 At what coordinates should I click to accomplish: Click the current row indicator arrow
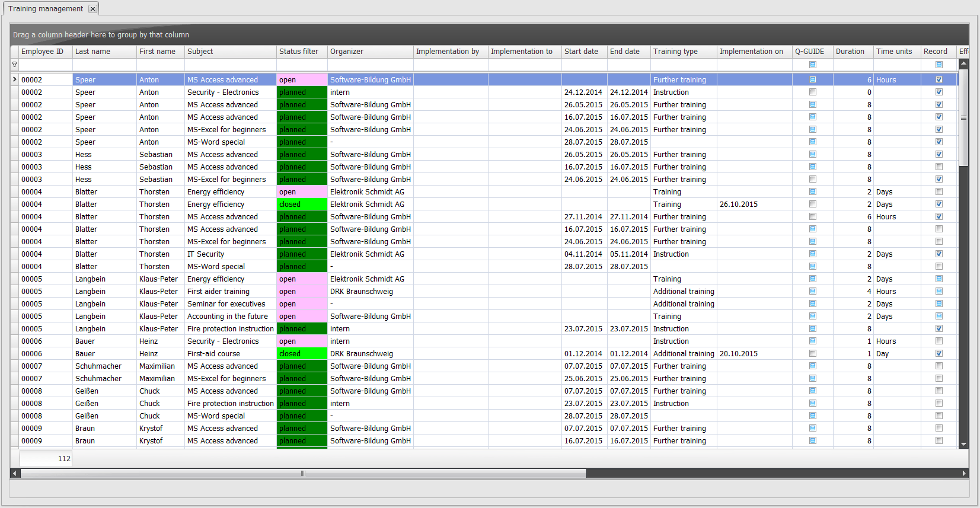click(x=15, y=79)
